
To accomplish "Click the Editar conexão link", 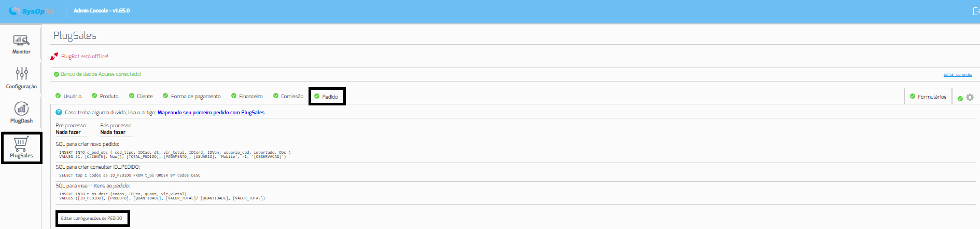I will point(958,74).
